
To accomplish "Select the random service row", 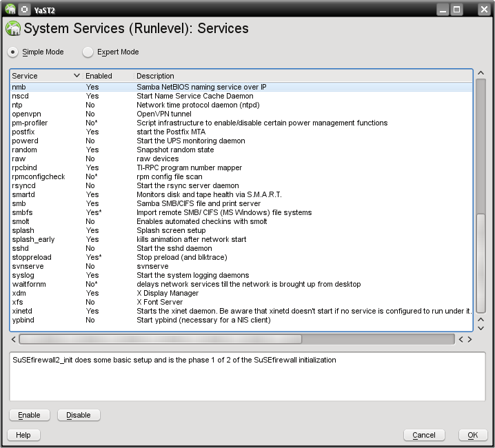I will pos(241,150).
